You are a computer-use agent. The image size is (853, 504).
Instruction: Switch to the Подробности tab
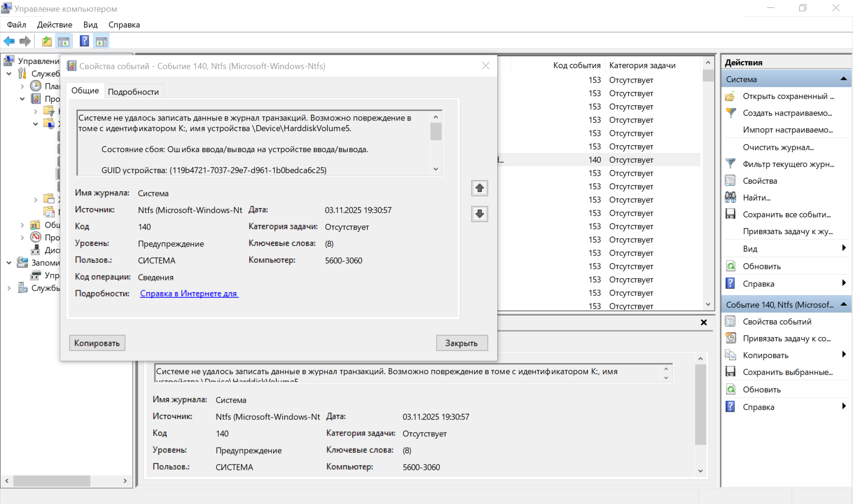tap(133, 92)
